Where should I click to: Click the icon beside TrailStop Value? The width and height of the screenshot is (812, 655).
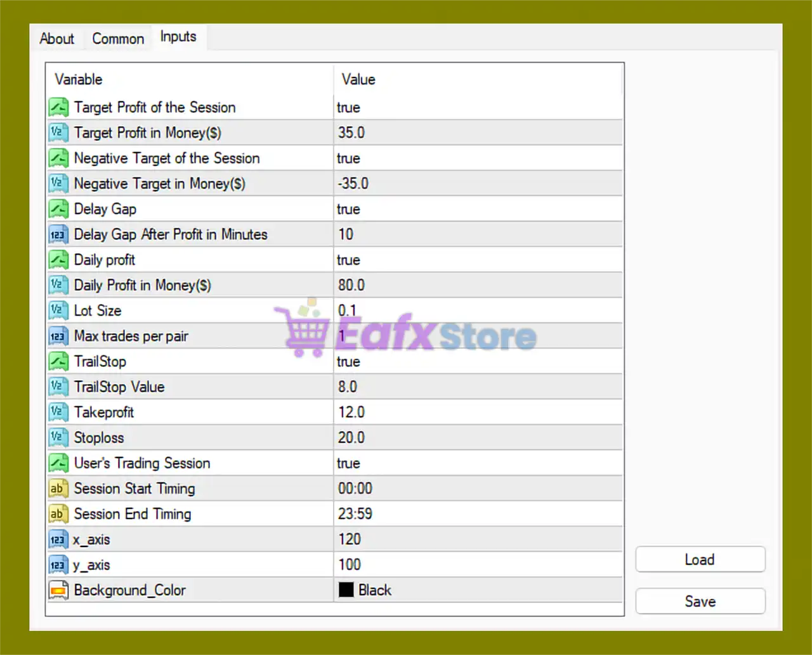[58, 387]
